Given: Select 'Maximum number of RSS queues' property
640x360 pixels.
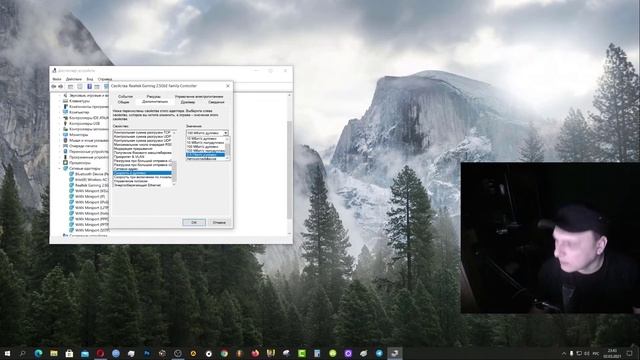Looking at the screenshot, I should pyautogui.click(x=142, y=144).
